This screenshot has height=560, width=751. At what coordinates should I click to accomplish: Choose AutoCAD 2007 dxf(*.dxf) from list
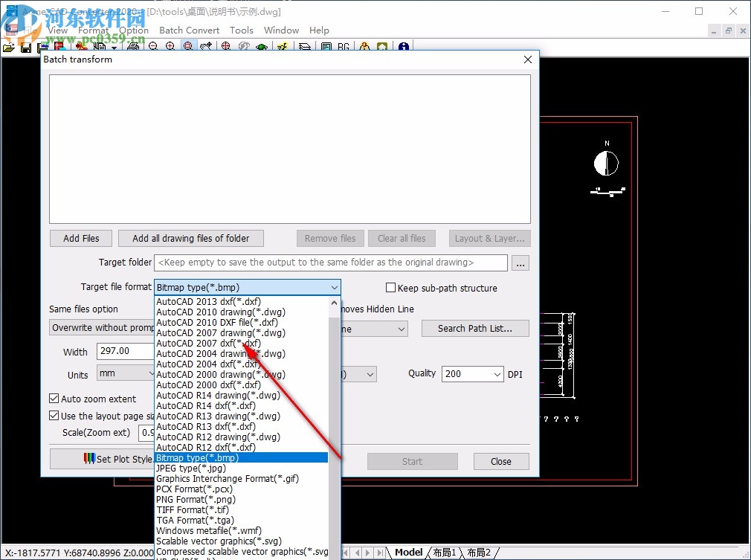tap(208, 344)
